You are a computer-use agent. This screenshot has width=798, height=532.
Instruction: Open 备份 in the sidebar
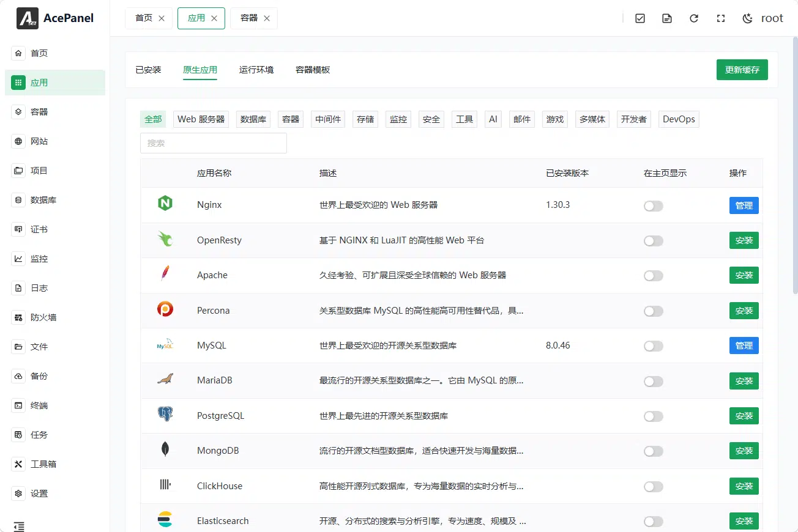pyautogui.click(x=55, y=376)
